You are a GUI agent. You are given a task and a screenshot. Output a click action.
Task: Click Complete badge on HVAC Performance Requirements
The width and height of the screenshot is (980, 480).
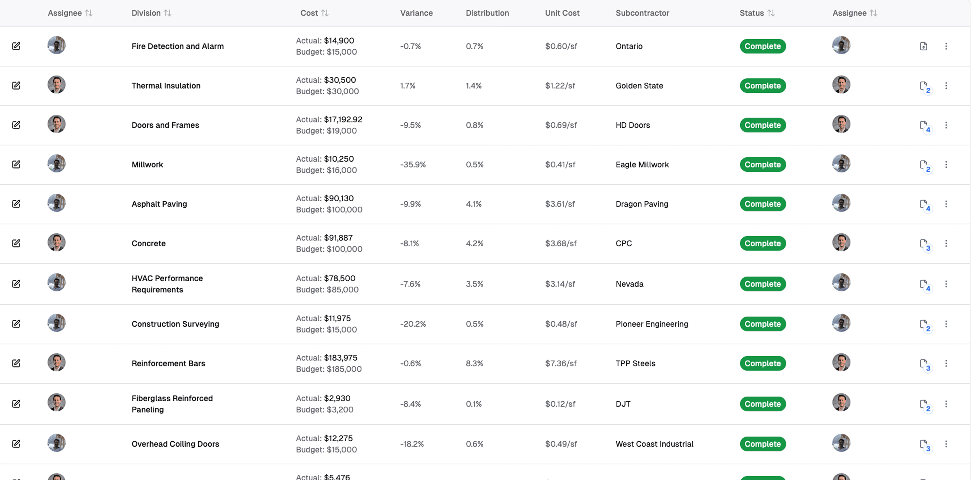tap(763, 284)
